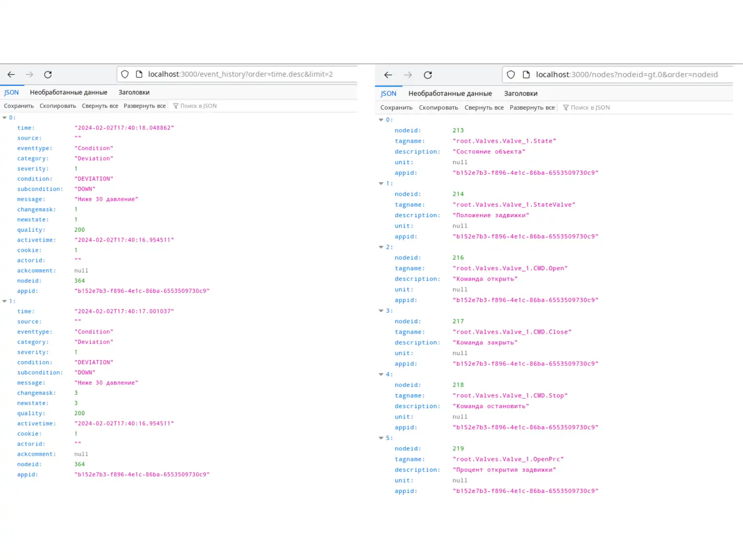Screen dimensions: 743x560
Task: Collapse item 0 in event_history JSON
Action: 5,118
